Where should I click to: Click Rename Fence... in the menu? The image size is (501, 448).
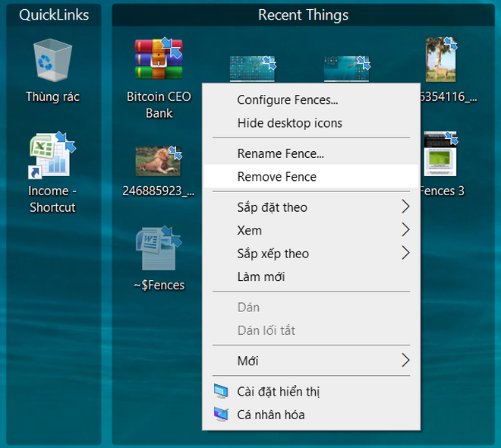click(x=280, y=153)
